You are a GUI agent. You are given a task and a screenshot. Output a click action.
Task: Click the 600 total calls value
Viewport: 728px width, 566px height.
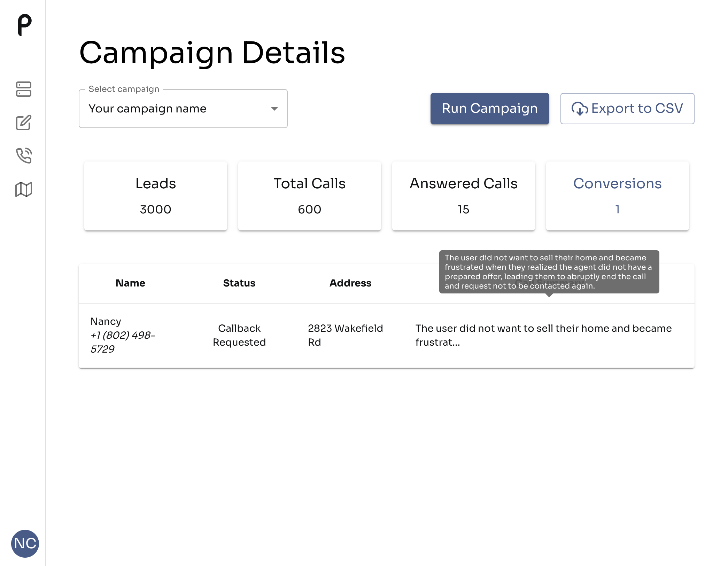[x=310, y=210]
